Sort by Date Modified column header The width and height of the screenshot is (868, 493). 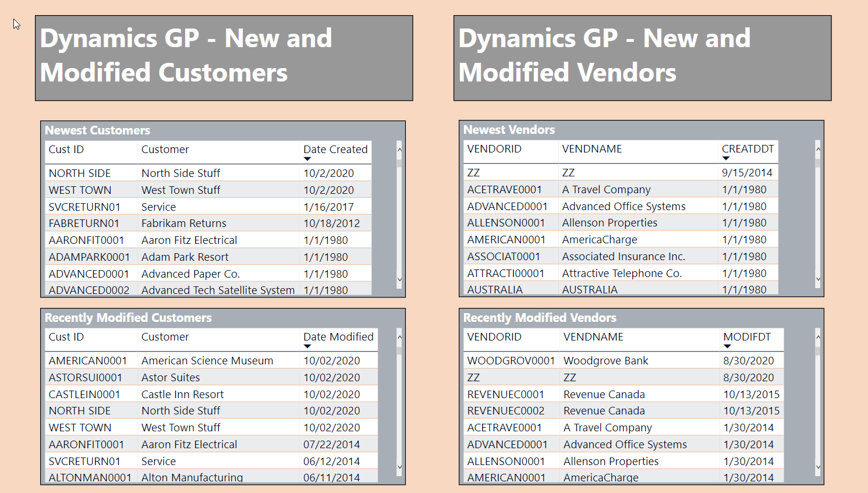coord(338,337)
